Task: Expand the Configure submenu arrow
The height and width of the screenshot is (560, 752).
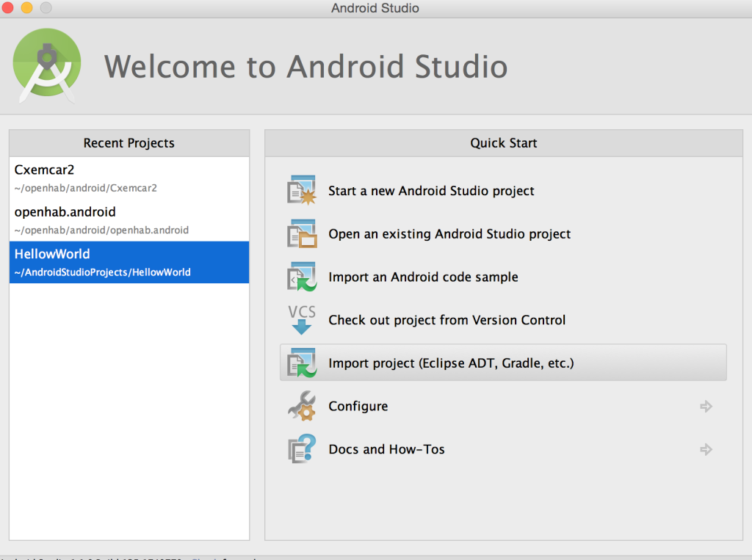Action: [706, 407]
